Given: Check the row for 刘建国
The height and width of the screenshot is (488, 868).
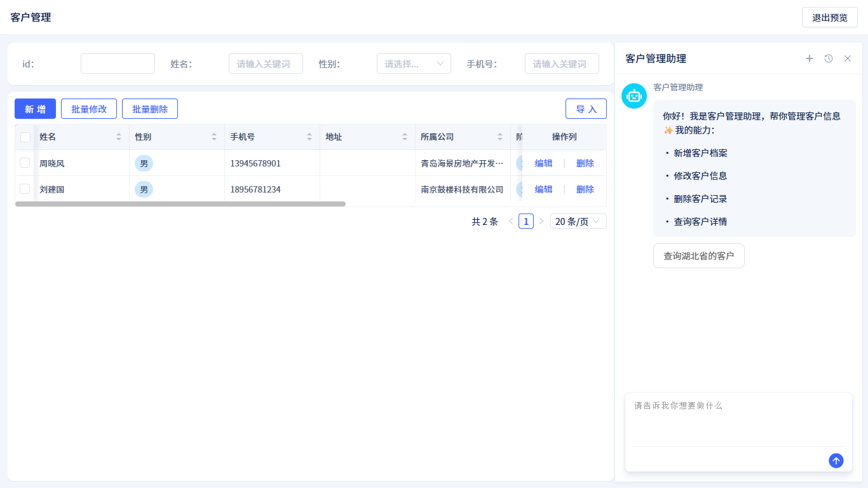Looking at the screenshot, I should point(25,189).
